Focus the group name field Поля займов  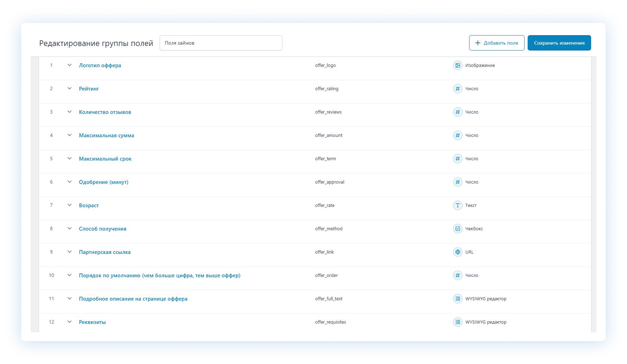221,43
